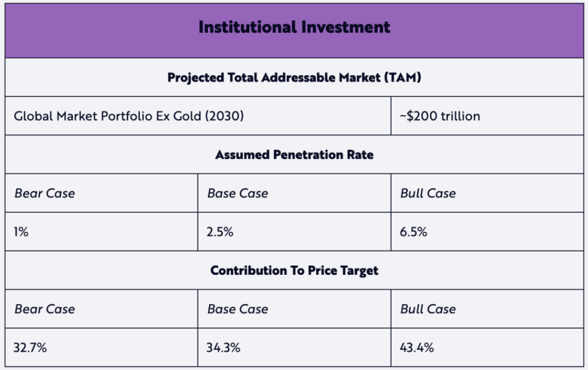588x370 pixels.
Task: Click the 2.5% base penetration value
Action: 220,232
